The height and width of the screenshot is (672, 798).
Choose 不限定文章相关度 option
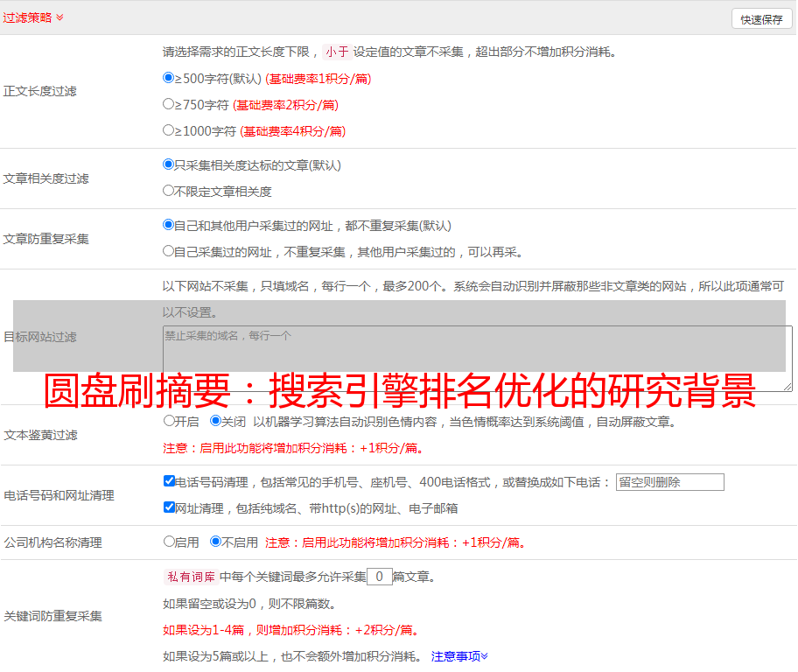pyautogui.click(x=169, y=190)
